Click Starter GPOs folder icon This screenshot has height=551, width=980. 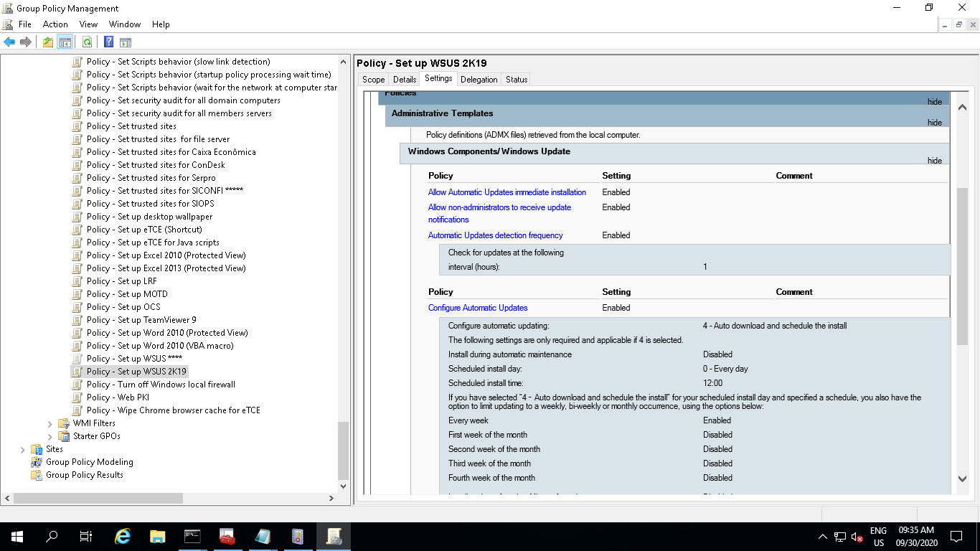pos(64,436)
